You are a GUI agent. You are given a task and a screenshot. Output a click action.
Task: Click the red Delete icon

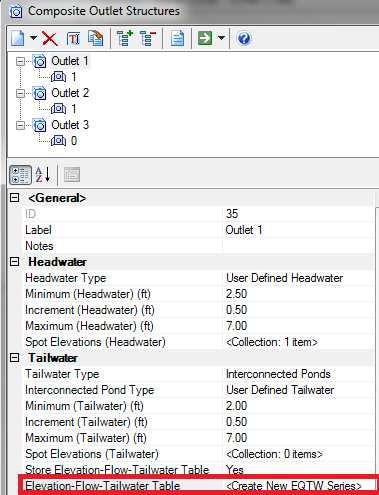point(50,39)
